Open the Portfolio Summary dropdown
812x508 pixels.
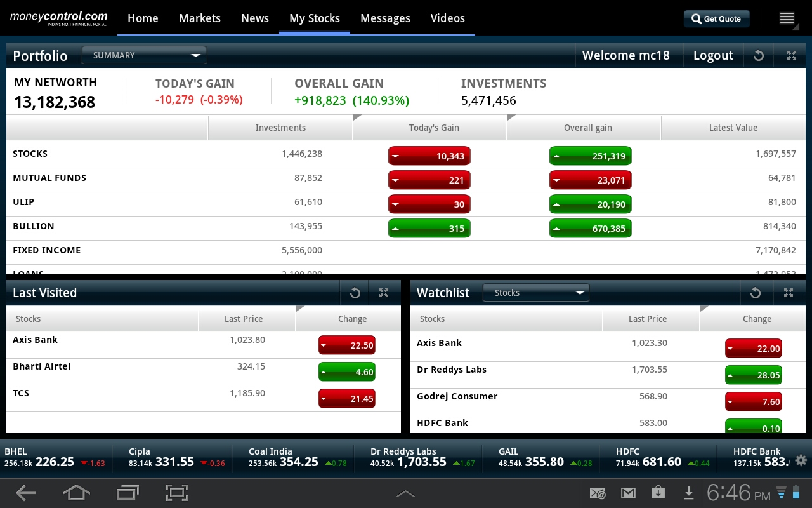(144, 55)
